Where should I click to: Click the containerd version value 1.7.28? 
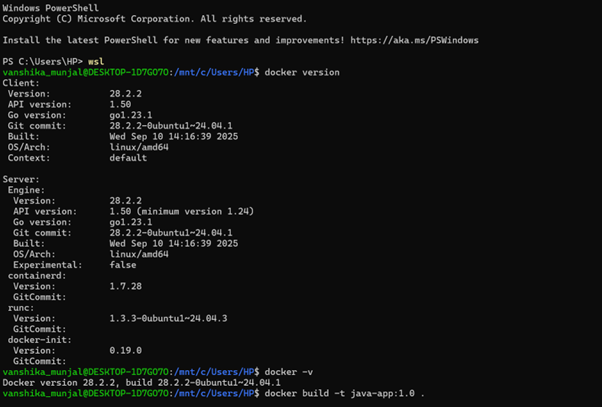point(125,286)
